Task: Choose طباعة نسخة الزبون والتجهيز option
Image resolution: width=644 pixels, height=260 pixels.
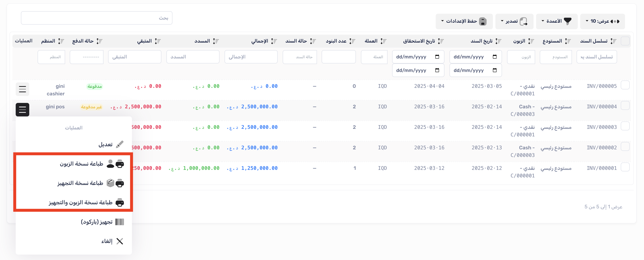Action: tap(81, 202)
